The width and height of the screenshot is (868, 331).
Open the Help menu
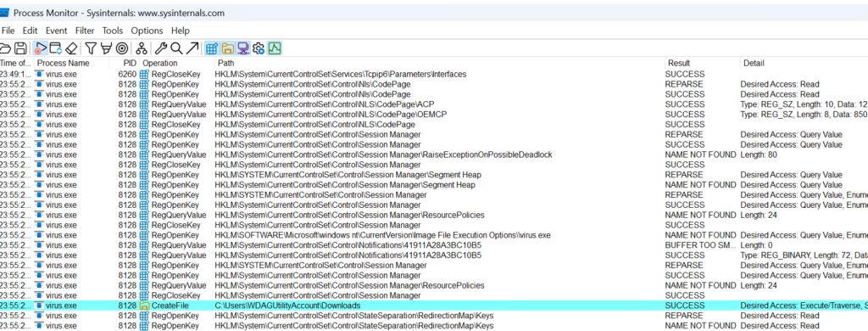[181, 31]
